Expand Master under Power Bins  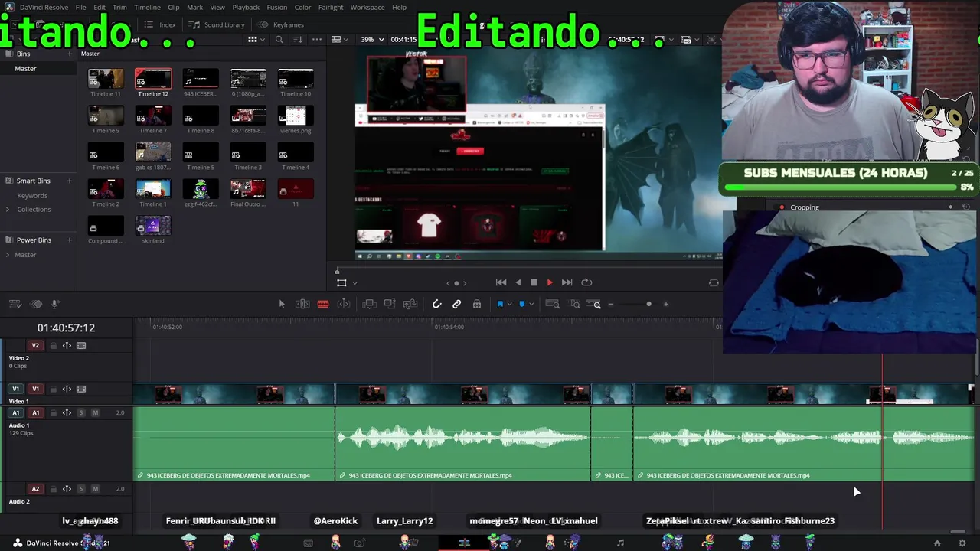coord(8,255)
